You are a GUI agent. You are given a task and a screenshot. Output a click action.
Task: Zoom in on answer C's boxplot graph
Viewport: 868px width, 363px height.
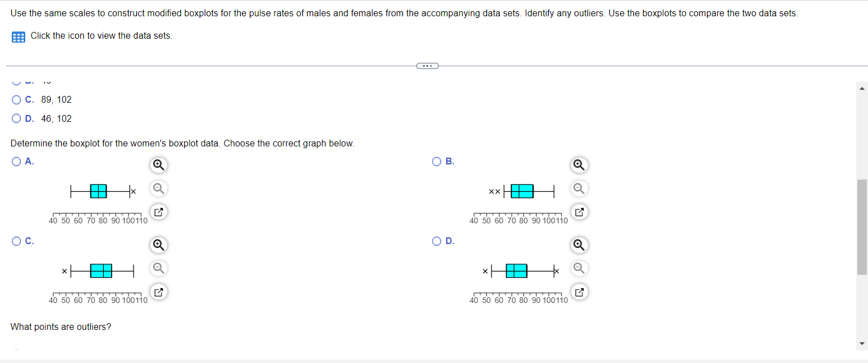point(158,245)
